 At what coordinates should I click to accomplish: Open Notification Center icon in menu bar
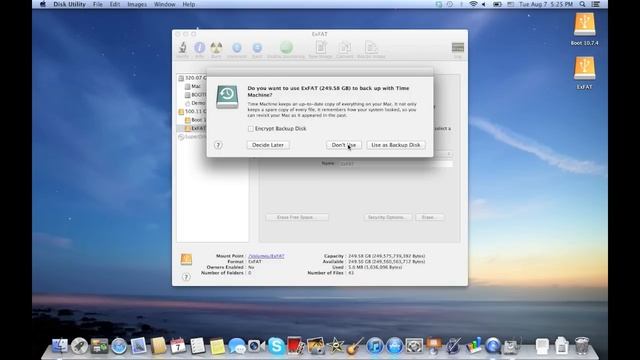(596, 4)
